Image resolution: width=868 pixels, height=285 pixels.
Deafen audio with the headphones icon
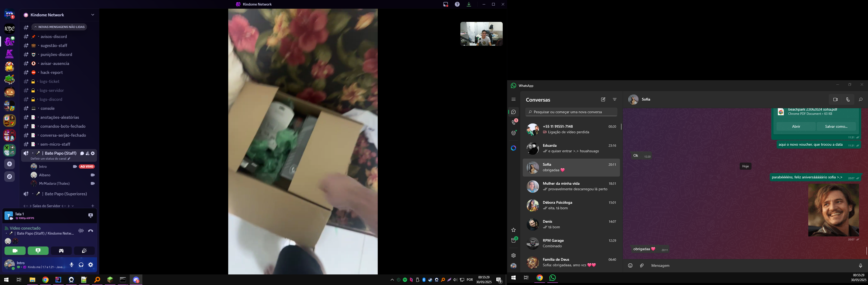point(81,265)
